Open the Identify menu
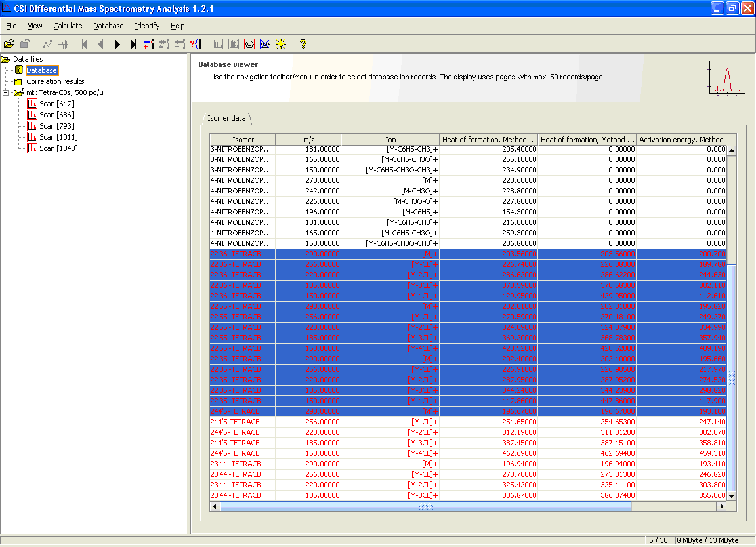This screenshot has width=756, height=547. click(147, 26)
